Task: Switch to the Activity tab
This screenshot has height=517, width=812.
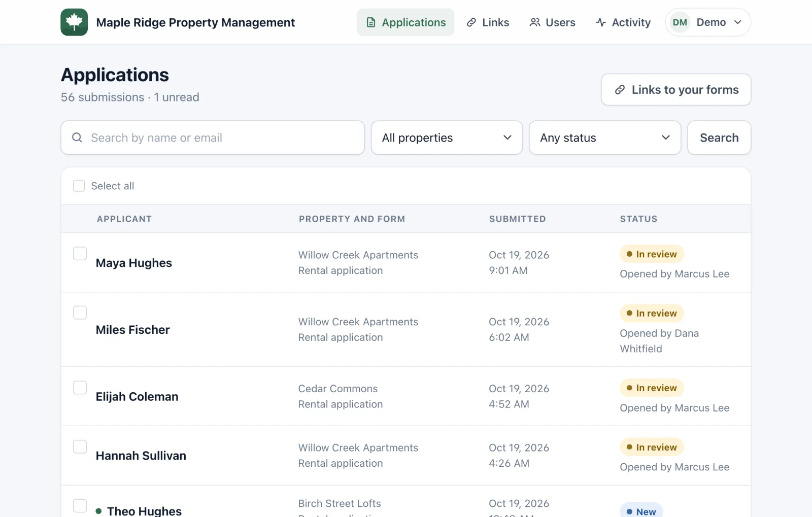Action: click(623, 22)
